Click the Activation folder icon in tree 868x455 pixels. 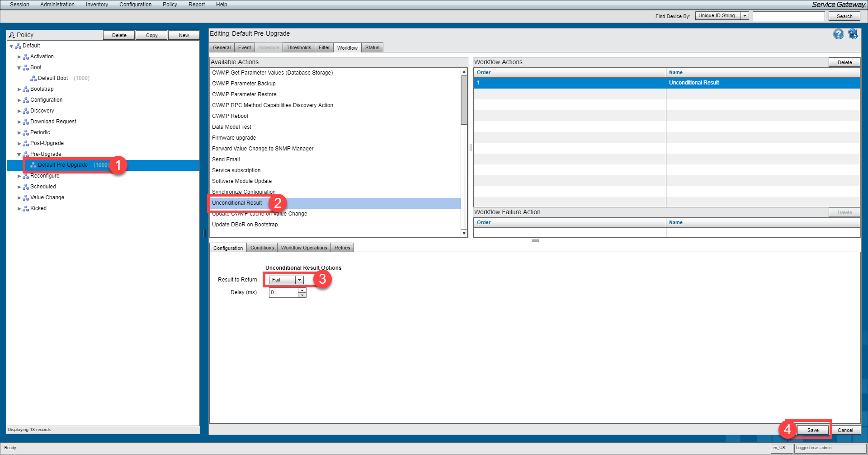pyautogui.click(x=26, y=57)
